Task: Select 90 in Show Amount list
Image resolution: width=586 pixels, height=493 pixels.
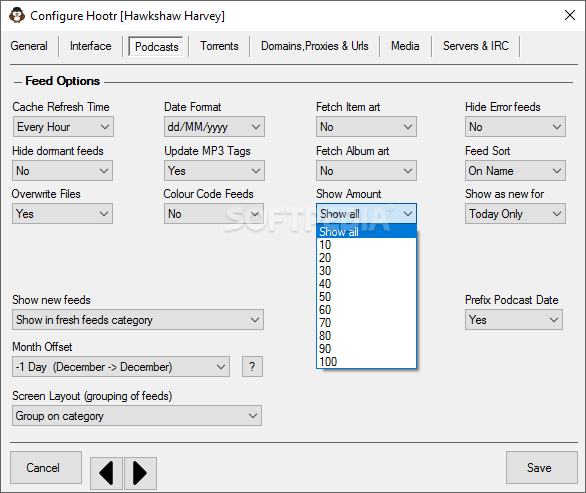Action: tap(366, 349)
